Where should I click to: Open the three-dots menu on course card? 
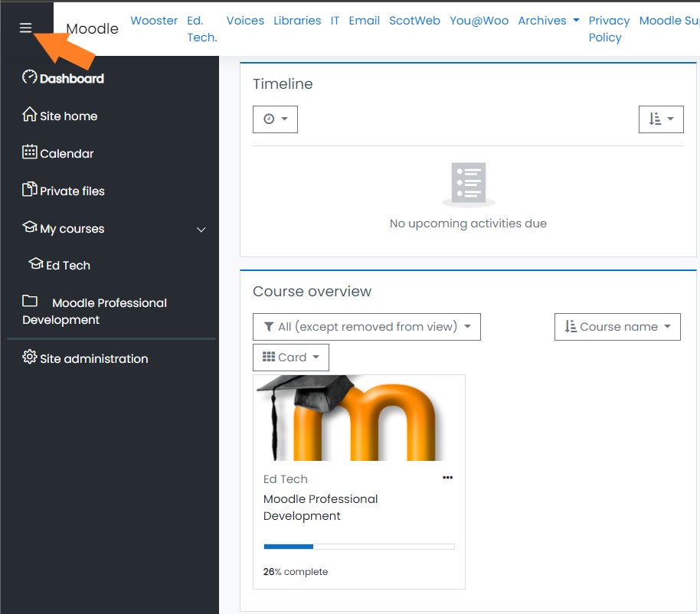[x=447, y=478]
